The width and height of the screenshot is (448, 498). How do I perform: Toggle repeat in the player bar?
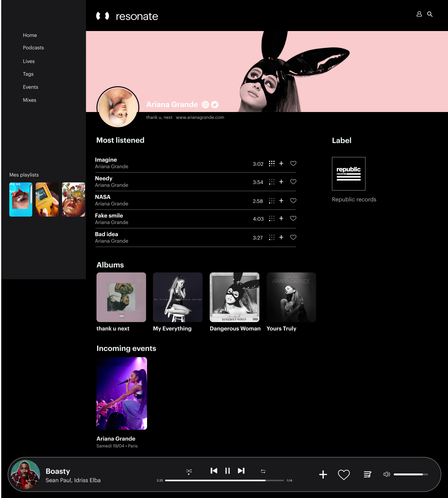coord(263,471)
